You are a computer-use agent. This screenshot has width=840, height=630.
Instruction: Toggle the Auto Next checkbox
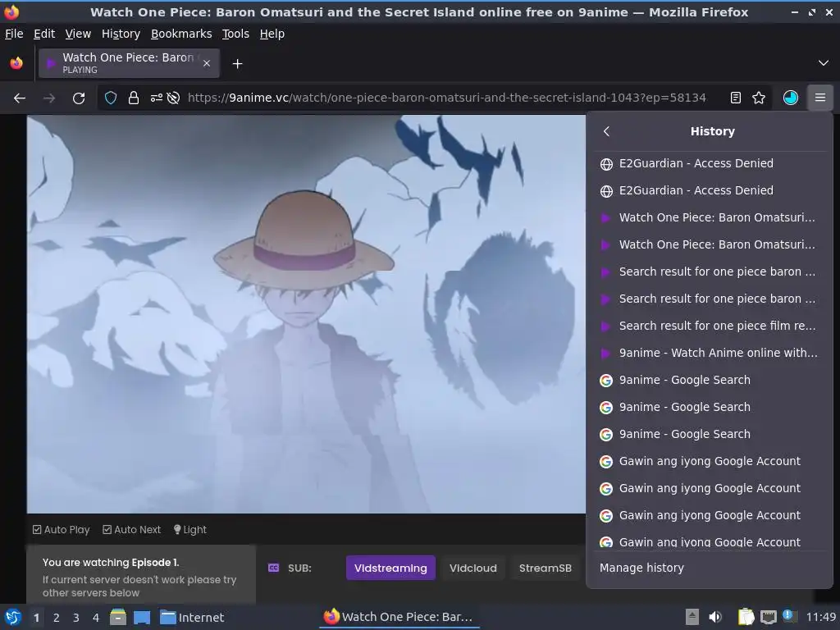point(131,529)
